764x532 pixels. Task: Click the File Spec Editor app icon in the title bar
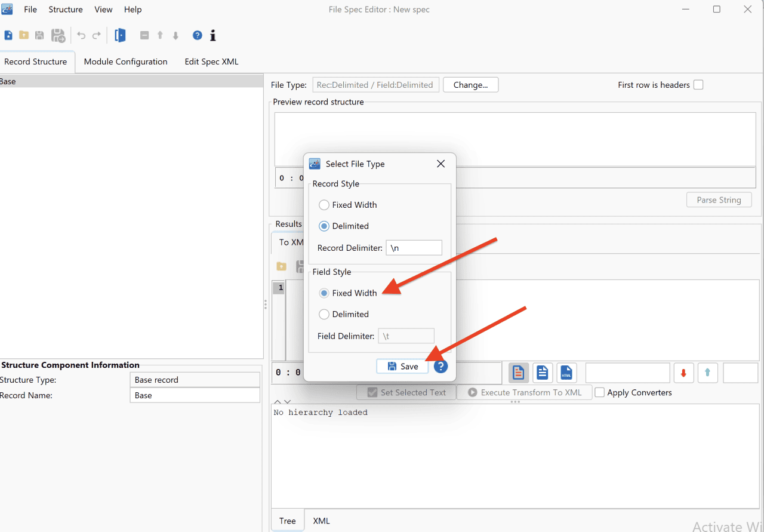(x=7, y=9)
